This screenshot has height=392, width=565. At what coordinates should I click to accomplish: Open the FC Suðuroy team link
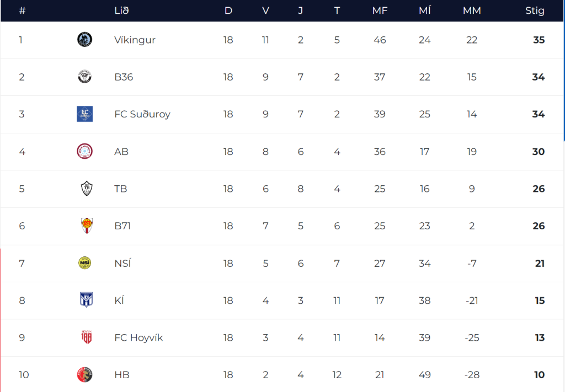(142, 114)
